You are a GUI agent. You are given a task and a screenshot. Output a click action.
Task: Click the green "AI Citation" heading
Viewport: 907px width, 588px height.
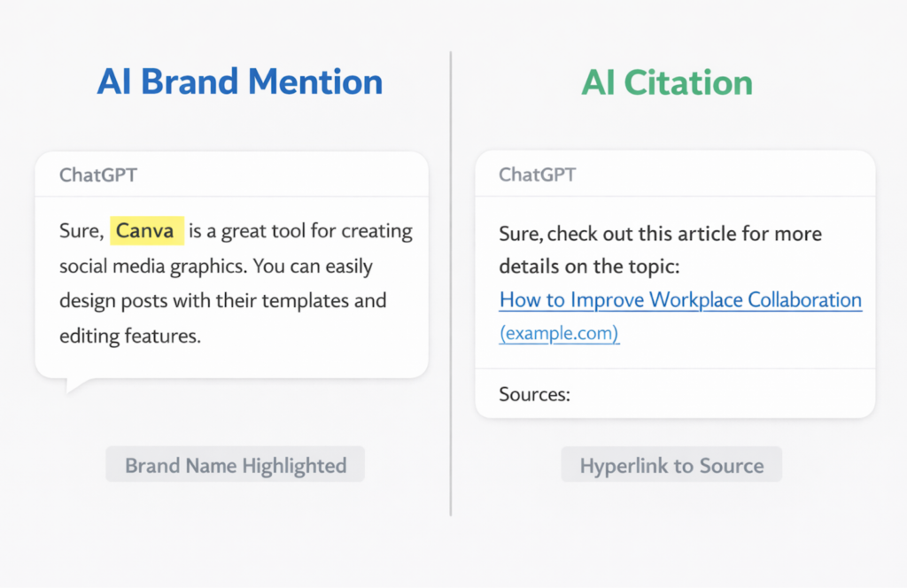click(666, 82)
